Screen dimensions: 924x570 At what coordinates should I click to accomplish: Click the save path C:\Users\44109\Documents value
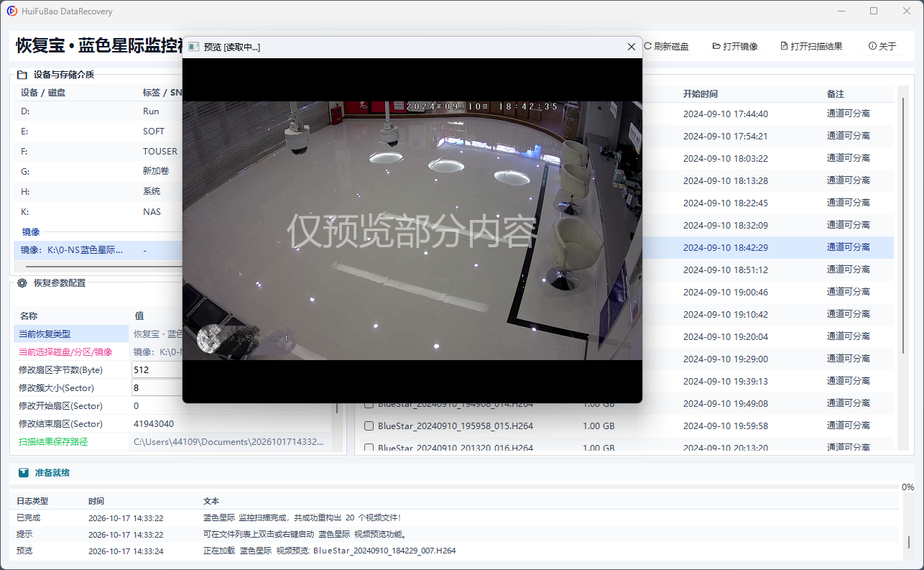click(229, 442)
